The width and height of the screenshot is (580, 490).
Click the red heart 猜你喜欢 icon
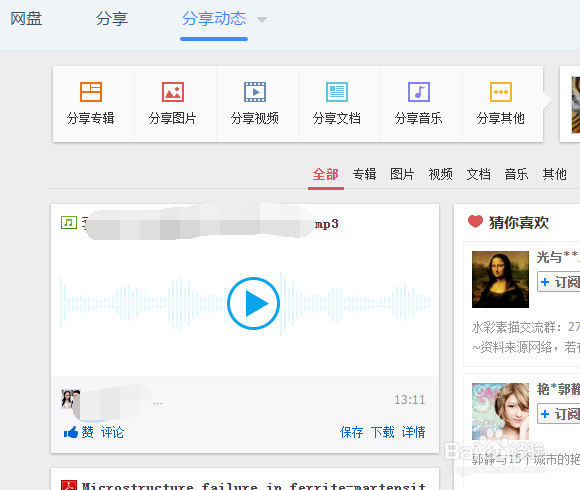[x=475, y=222]
